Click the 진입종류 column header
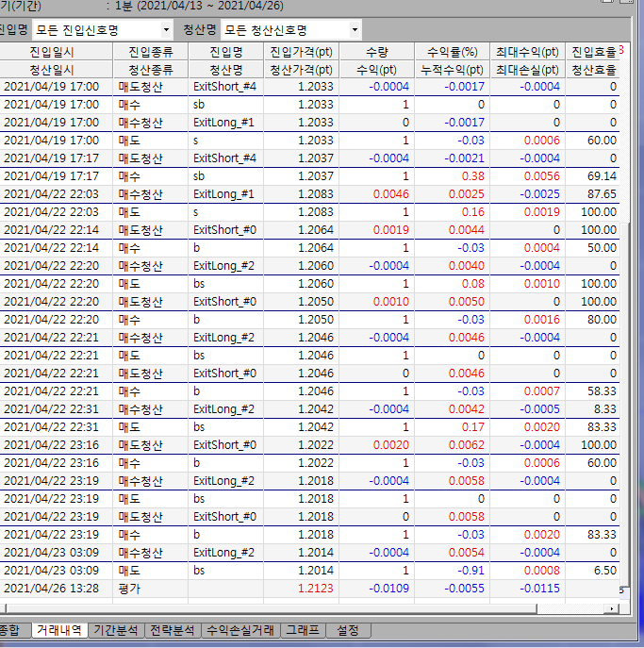The height and width of the screenshot is (648, 644). pyautogui.click(x=151, y=52)
